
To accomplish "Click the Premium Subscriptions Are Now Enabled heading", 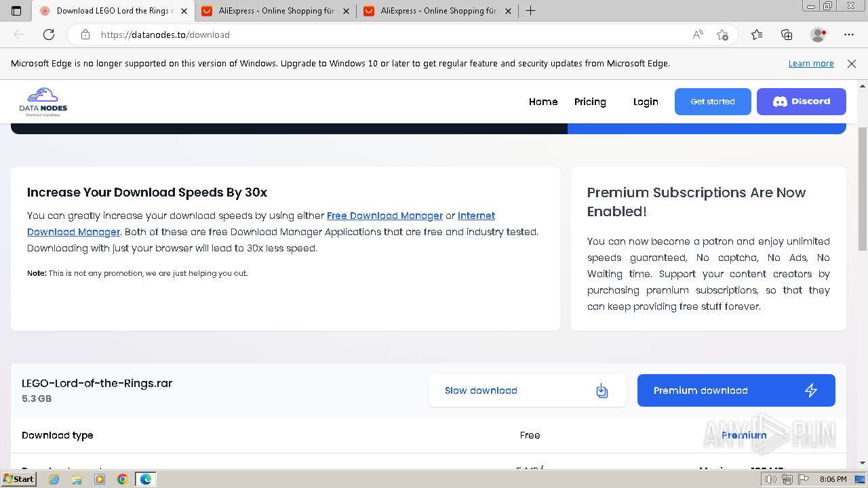I will click(696, 202).
